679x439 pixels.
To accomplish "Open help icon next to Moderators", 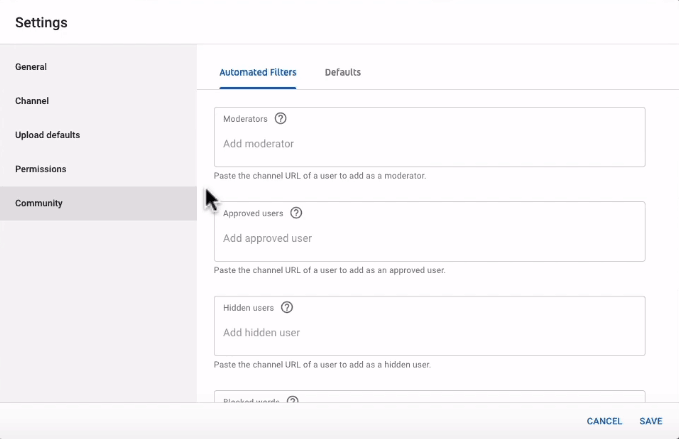I will tap(281, 119).
